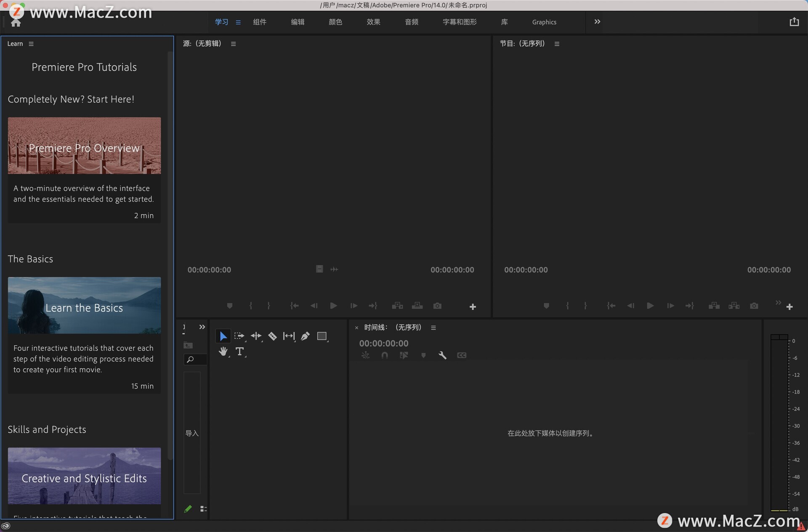Open Learn the Basics tutorial thumbnail
This screenshot has width=808, height=532.
[x=84, y=305]
